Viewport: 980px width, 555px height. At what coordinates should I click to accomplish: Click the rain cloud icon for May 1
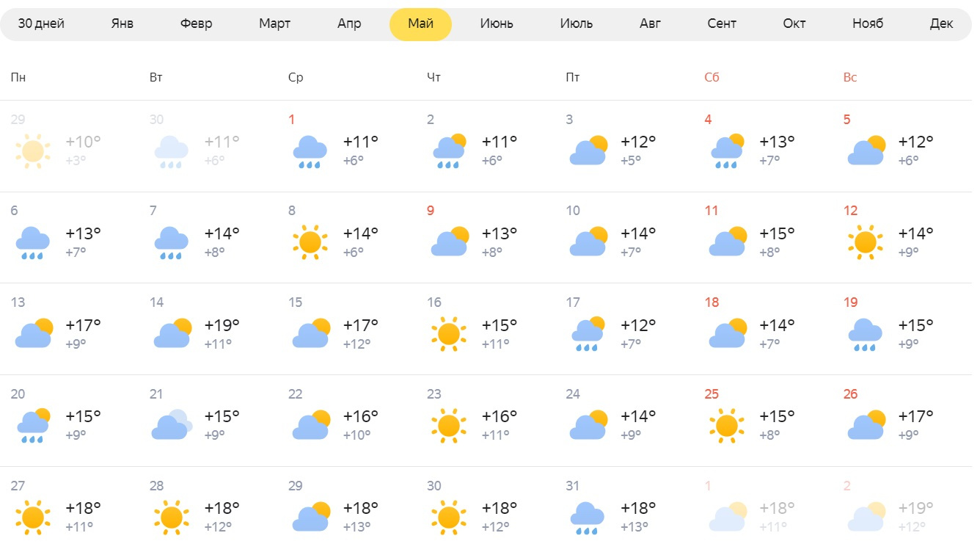pos(310,151)
